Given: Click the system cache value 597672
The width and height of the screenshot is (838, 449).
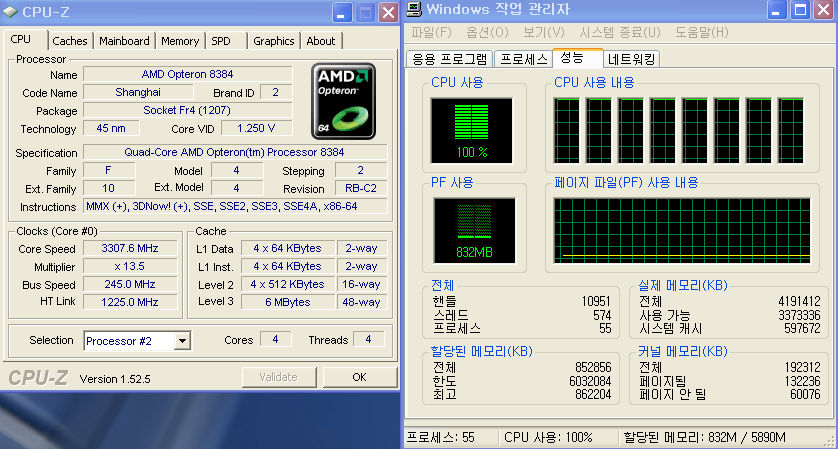Looking at the screenshot, I should pyautogui.click(x=802, y=329).
